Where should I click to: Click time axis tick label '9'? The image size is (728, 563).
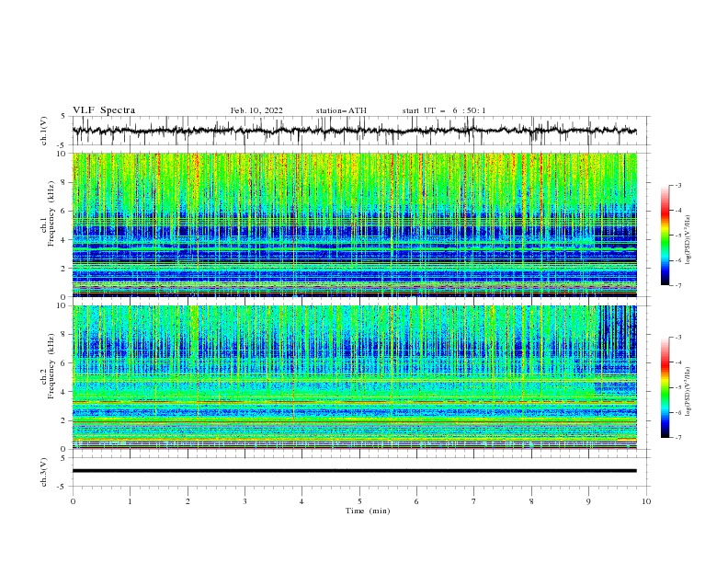coord(588,501)
